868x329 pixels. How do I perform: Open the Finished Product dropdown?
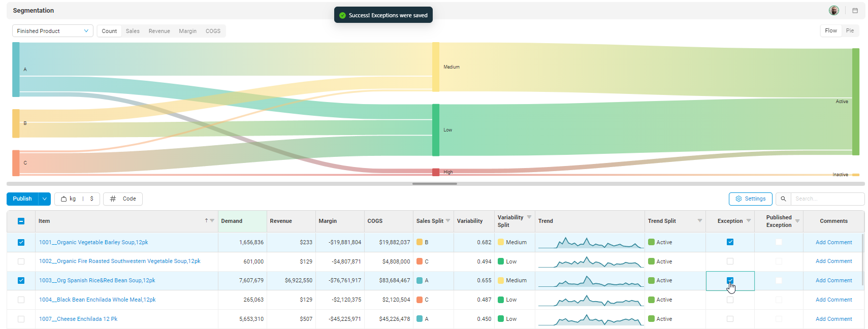pos(53,31)
